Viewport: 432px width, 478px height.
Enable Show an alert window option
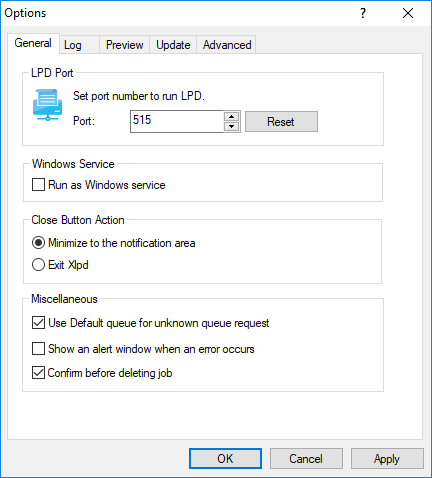coord(38,349)
